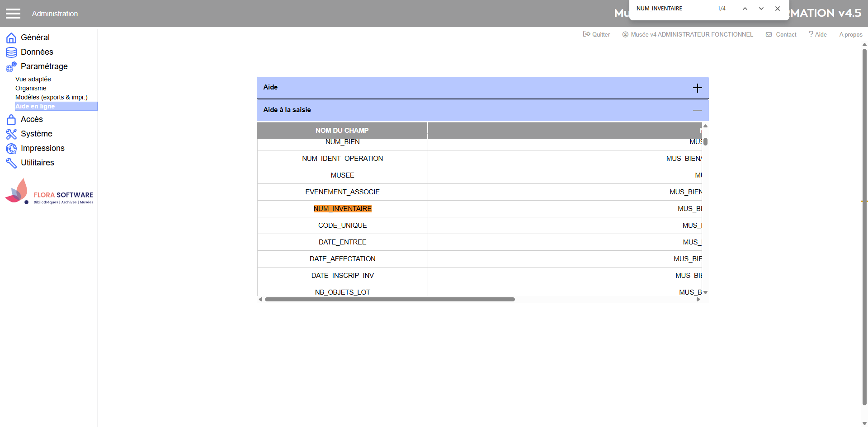Open the Aide help link

(x=818, y=34)
